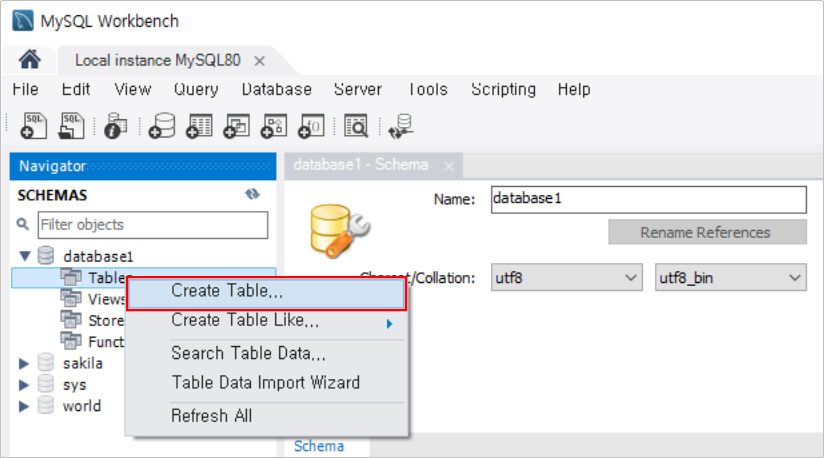The image size is (824, 458).
Task: Create a new table toolbar icon
Action: 199,126
